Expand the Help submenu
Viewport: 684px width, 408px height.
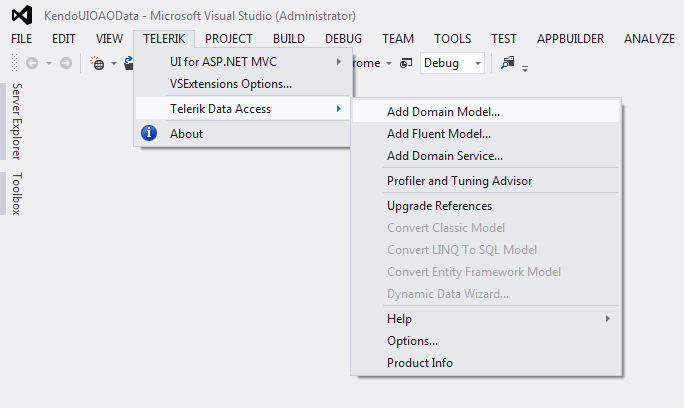point(486,319)
